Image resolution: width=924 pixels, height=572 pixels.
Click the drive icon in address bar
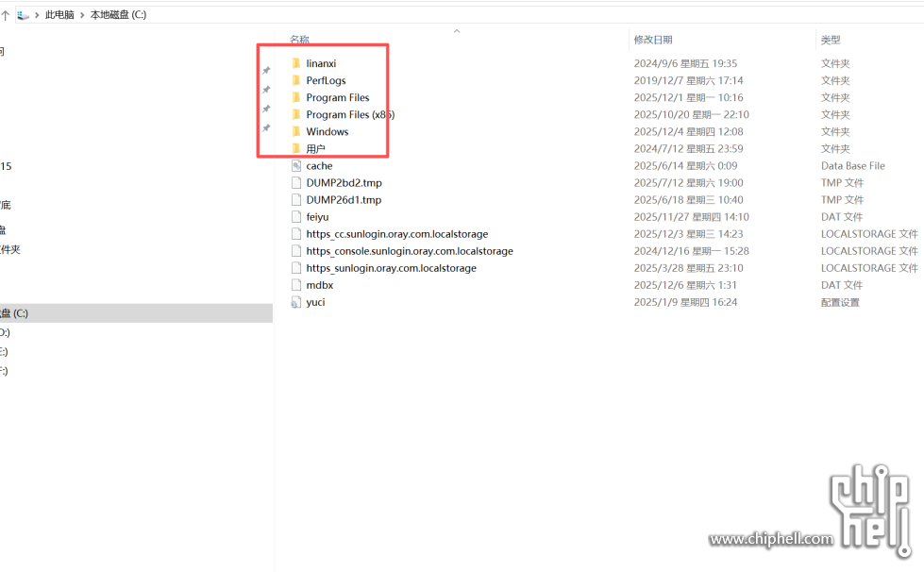point(23,15)
